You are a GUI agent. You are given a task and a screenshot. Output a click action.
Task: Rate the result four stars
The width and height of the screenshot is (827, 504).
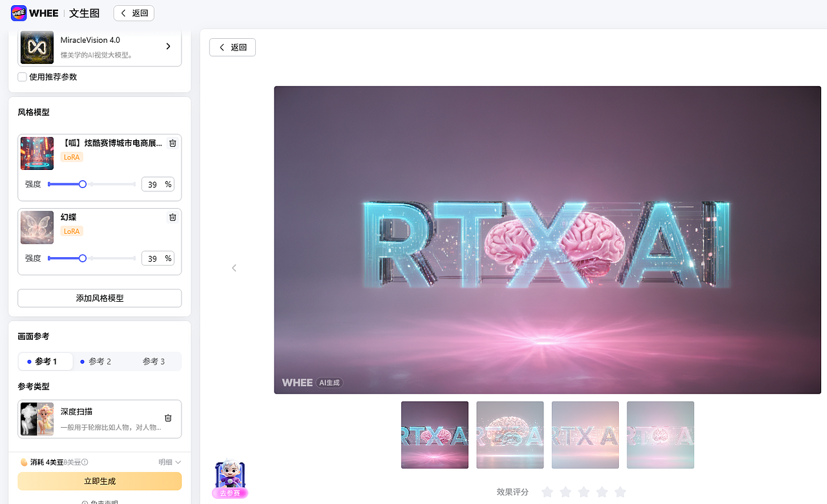[x=602, y=492]
